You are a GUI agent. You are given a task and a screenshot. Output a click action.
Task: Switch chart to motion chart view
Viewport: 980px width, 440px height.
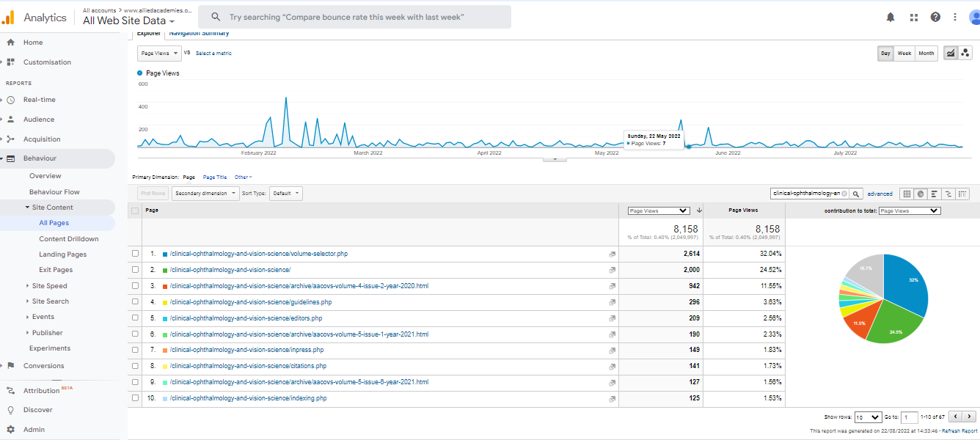965,53
